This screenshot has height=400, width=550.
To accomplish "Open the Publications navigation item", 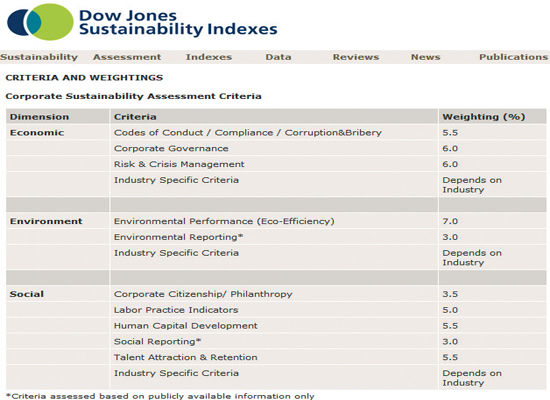I will (x=514, y=57).
